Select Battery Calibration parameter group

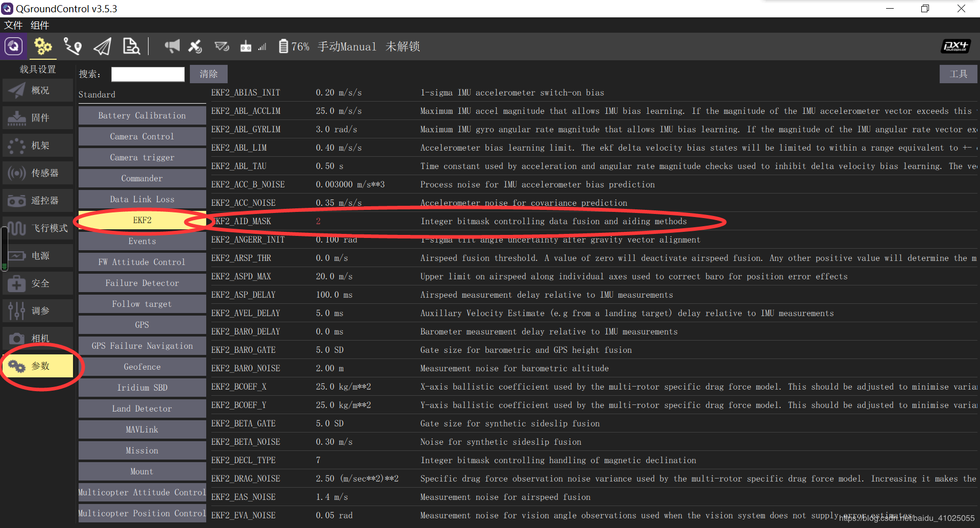click(x=142, y=115)
